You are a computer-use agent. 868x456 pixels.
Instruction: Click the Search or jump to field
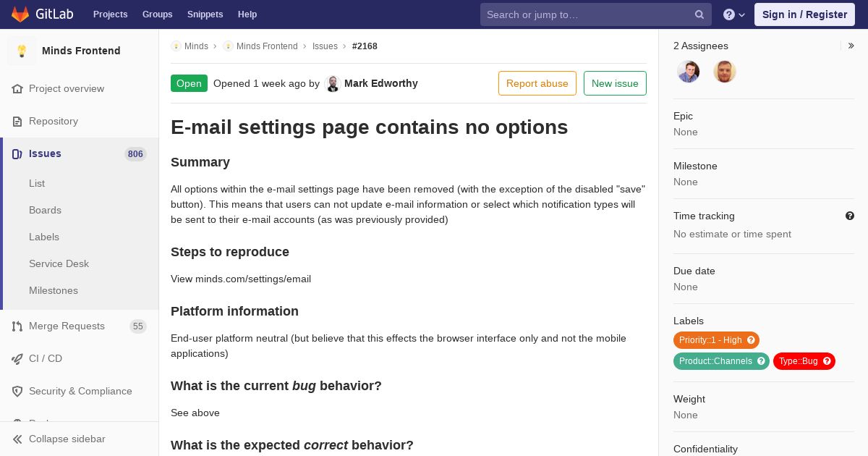tap(596, 14)
